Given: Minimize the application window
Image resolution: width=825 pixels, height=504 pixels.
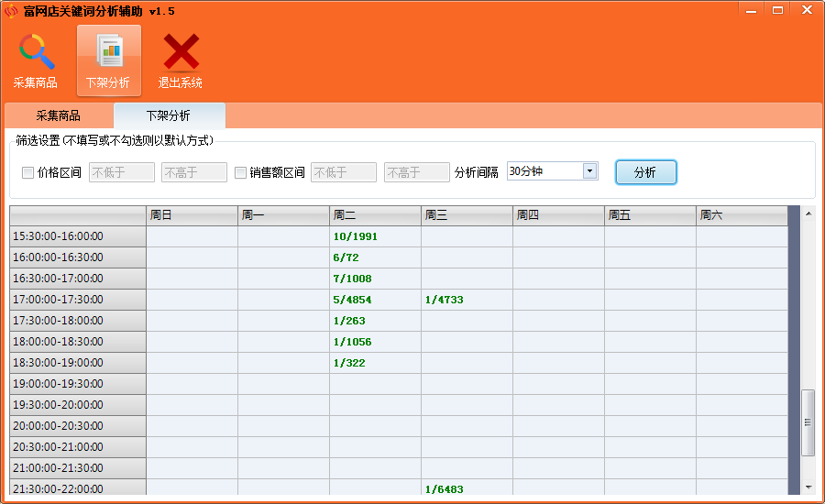Looking at the screenshot, I should (x=752, y=9).
